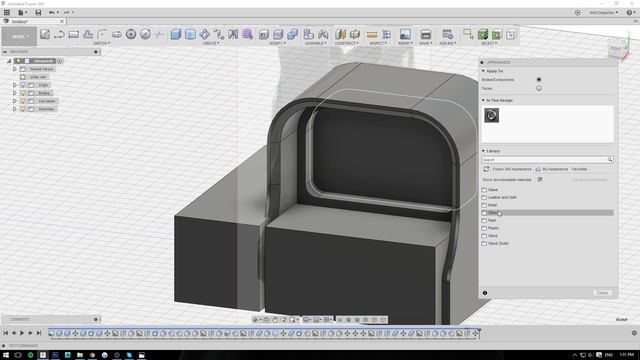This screenshot has height=360, width=640.
Task: Open the SKETCH dropdown menu
Action: click(x=102, y=43)
